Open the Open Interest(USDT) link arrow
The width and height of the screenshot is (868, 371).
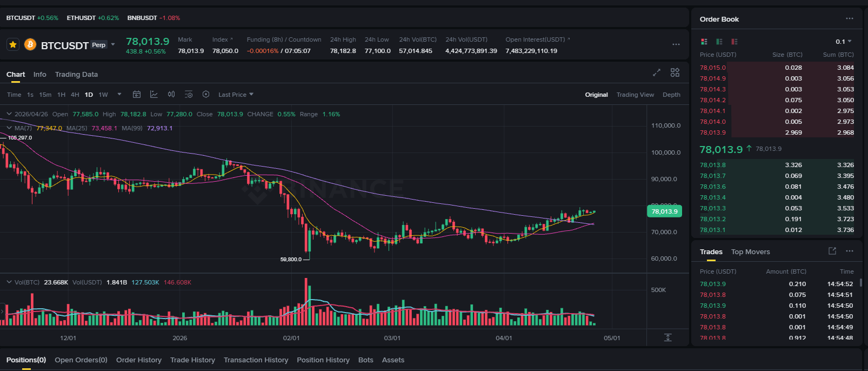point(568,39)
